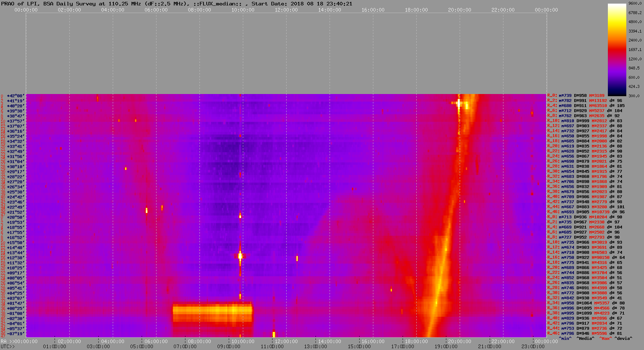Click the +12°38' declination label
The height and width of the screenshot is (350, 644).
click(x=16, y=258)
